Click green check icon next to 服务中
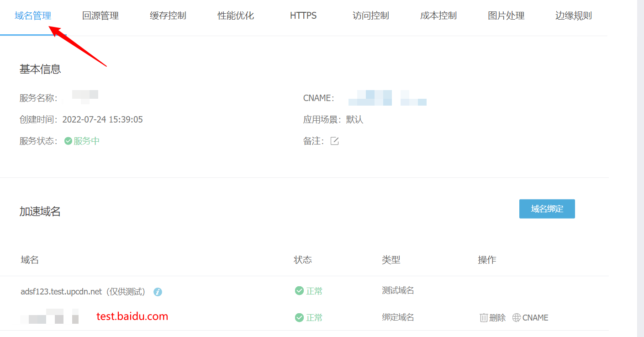The width and height of the screenshot is (644, 337). 68,141
